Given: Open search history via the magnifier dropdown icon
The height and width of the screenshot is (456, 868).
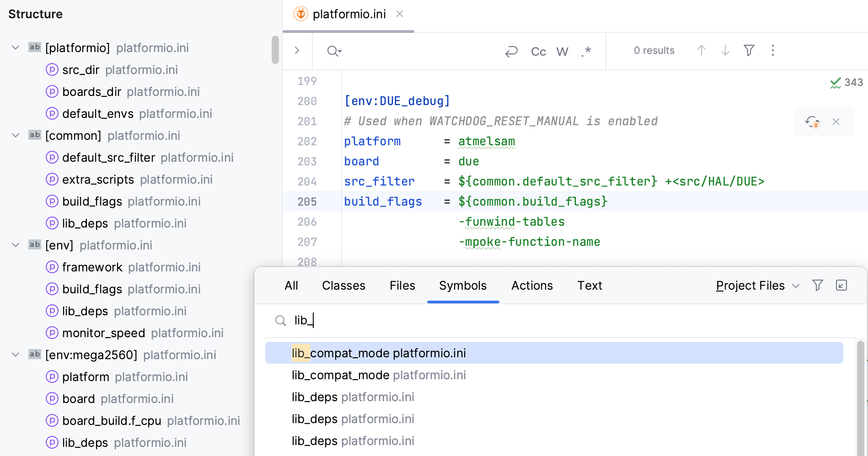Looking at the screenshot, I should coord(334,51).
